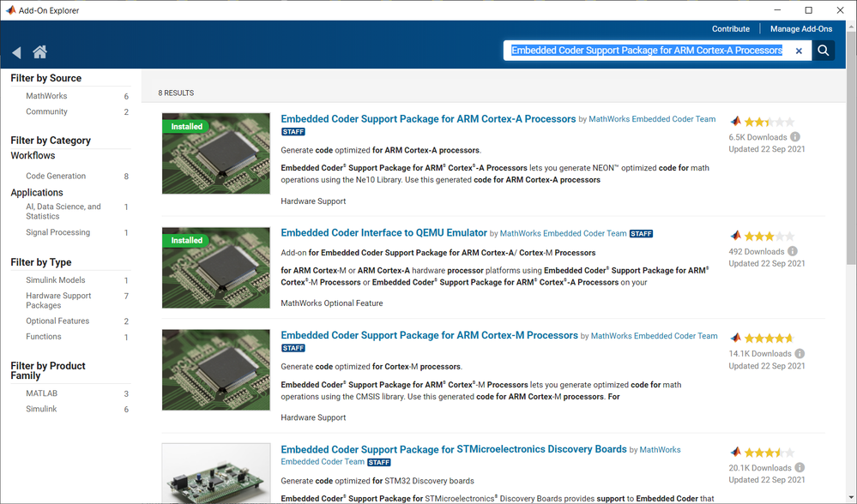Click the MATLAB logo next to Cortex-M rating
The width and height of the screenshot is (857, 504).
[x=735, y=338]
